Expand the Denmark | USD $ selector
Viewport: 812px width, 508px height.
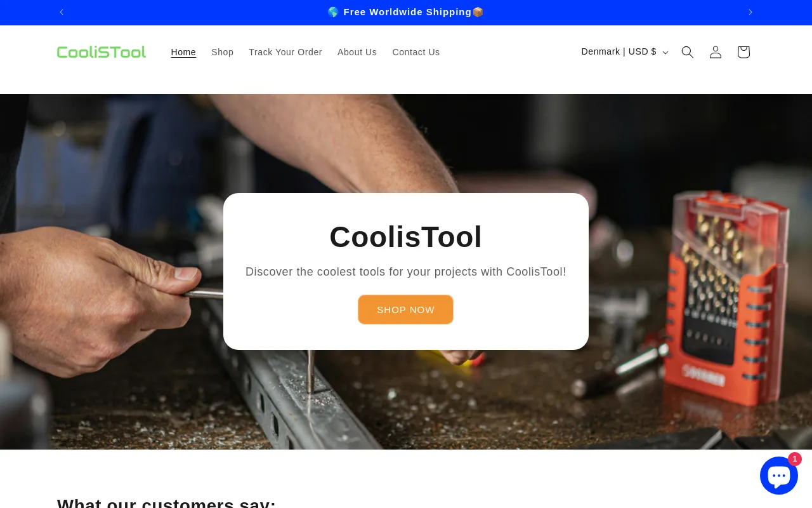pyautogui.click(x=625, y=52)
